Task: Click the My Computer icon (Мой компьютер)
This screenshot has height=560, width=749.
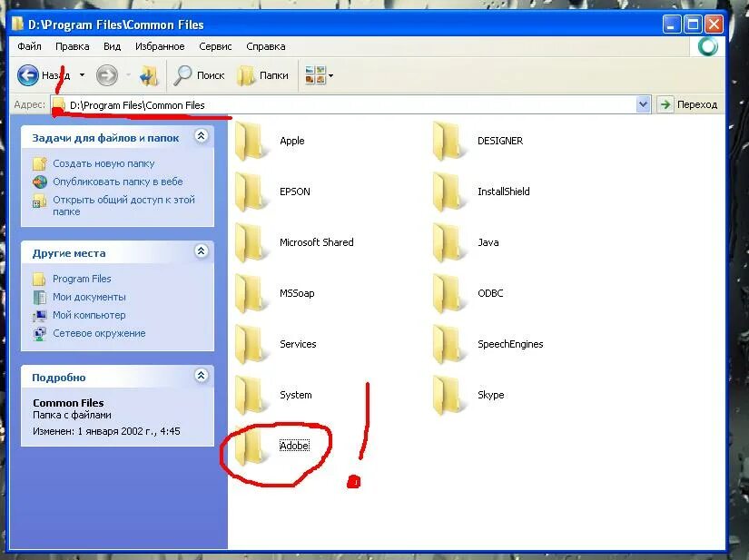Action: click(x=39, y=315)
